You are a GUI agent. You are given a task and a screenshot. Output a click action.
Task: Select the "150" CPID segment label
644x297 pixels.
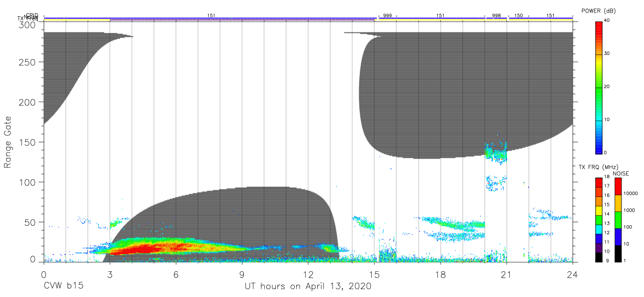pos(518,16)
